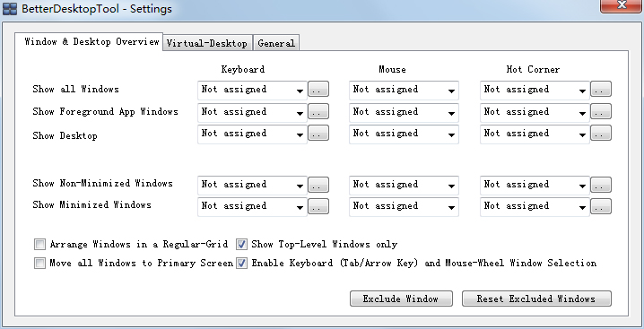Viewport: 644px width, 329px height.
Task: Open Hot Corner dropdown for Show Foreground App Windows
Action: tap(535, 112)
